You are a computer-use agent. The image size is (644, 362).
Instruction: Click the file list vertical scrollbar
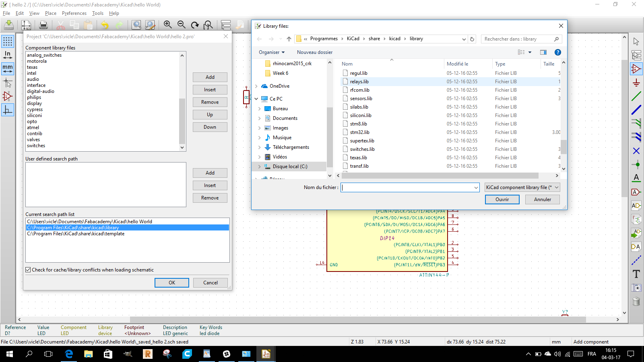563,147
